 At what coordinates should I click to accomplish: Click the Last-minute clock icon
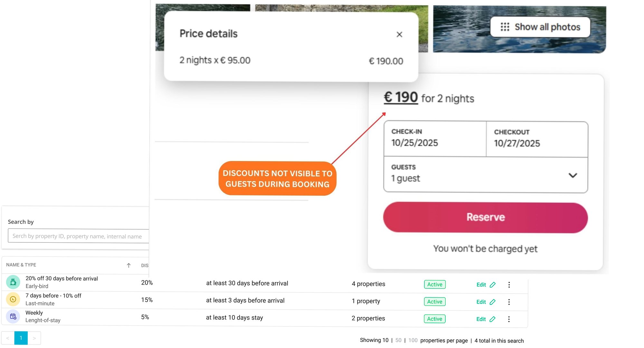(13, 299)
